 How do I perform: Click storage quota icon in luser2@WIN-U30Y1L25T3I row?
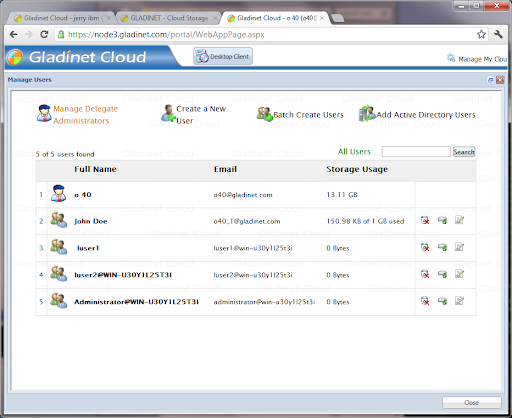click(442, 274)
